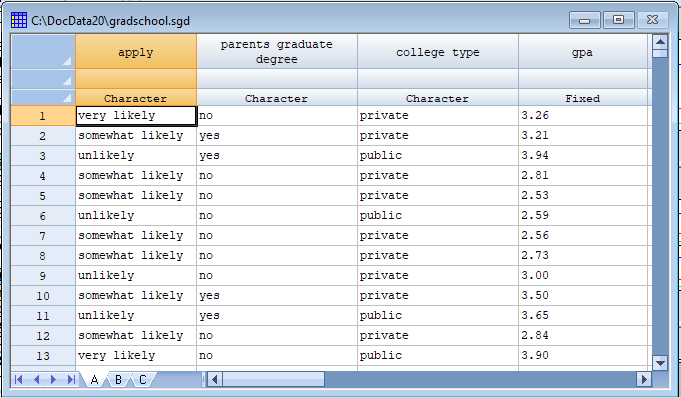Select sheet tab A
This screenshot has height=397, width=681.
click(94, 380)
